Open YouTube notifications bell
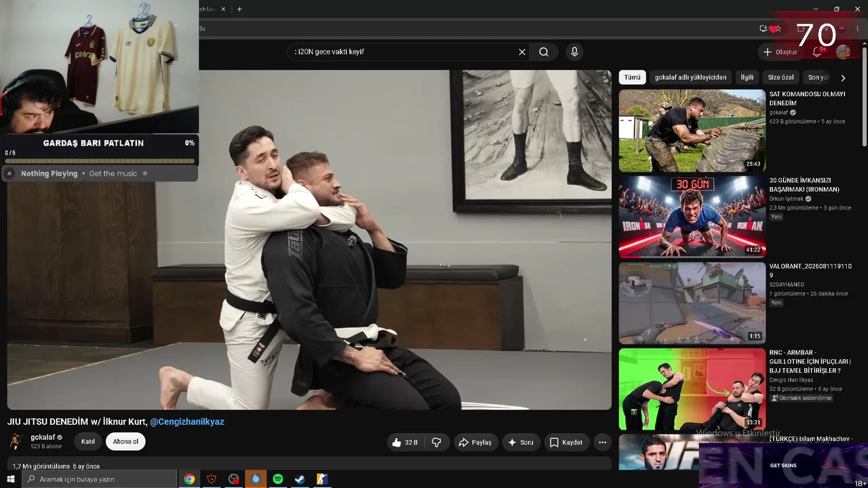This screenshot has height=488, width=868. click(x=817, y=52)
